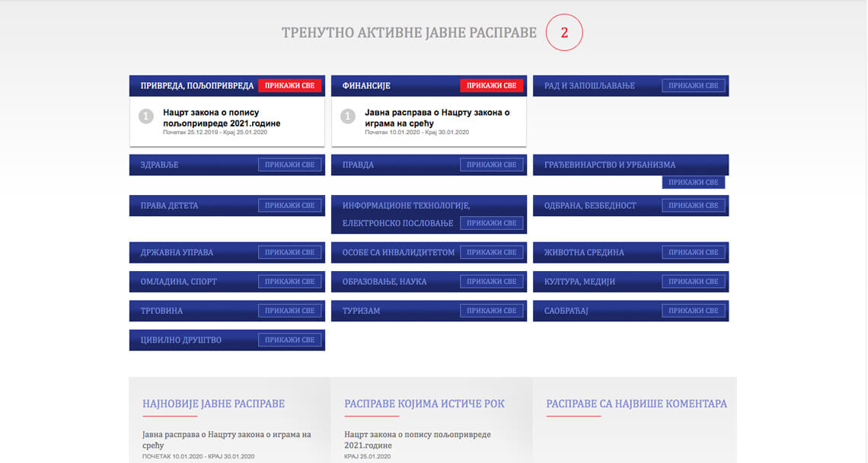
Task: Open the debate on the games of chance law
Action: point(437,118)
